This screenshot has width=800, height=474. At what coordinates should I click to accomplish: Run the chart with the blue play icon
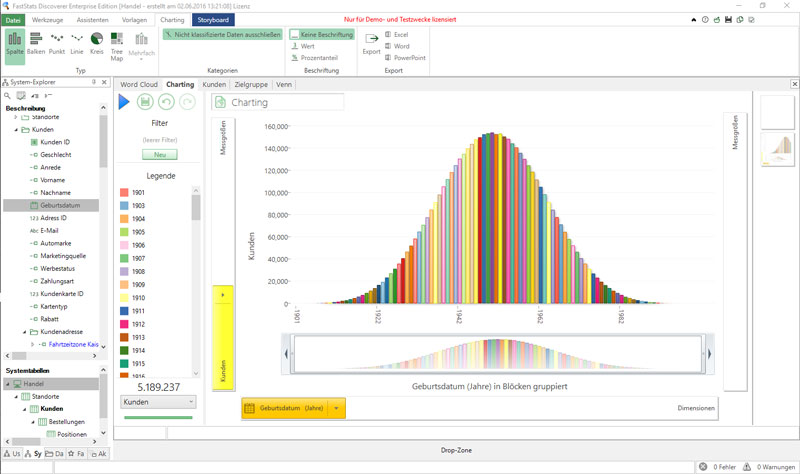124,102
